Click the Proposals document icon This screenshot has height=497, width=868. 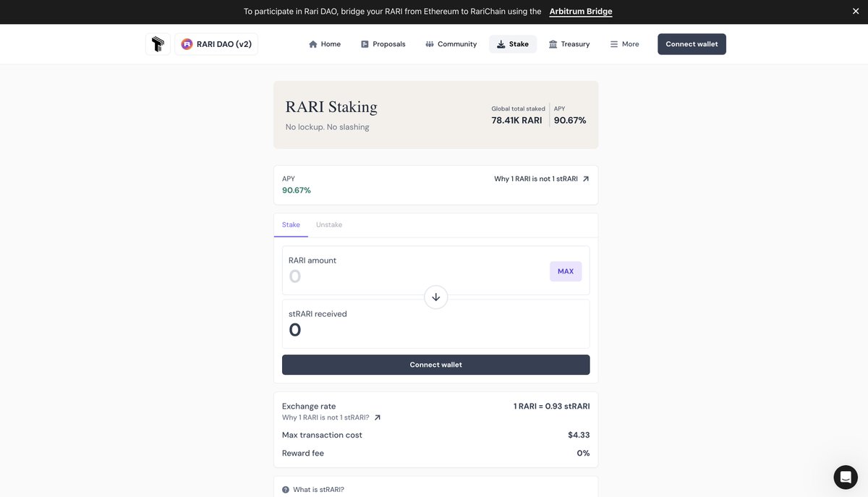point(365,44)
